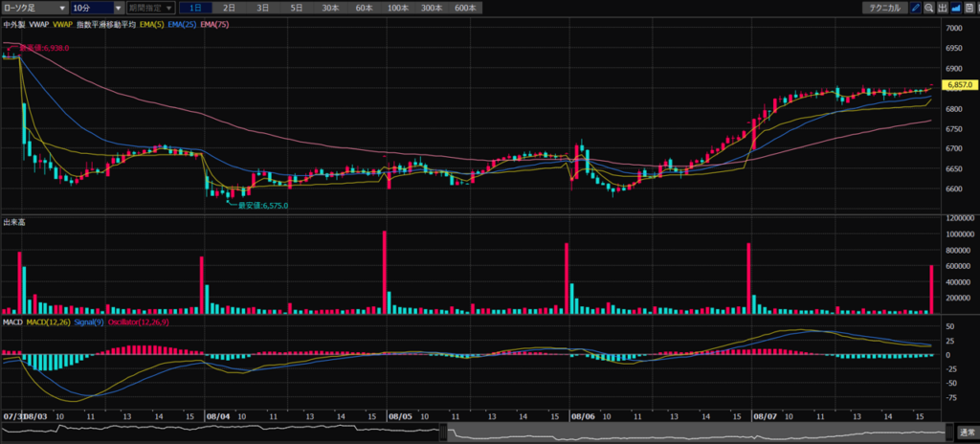
Task: Open the 期間指定 period dropdown
Action: (150, 8)
